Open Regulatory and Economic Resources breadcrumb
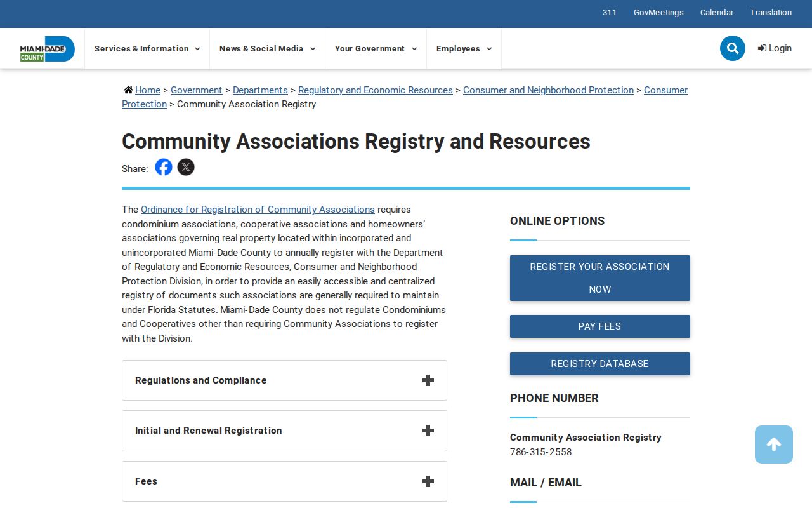 pyautogui.click(x=376, y=90)
